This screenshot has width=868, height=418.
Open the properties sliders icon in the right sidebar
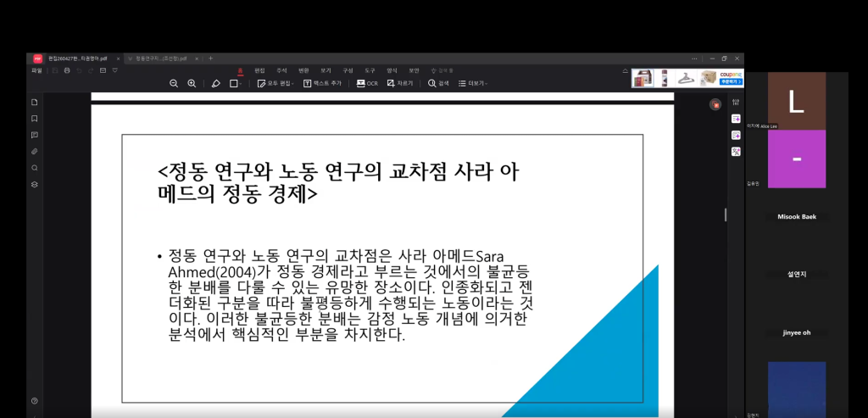coord(736,102)
